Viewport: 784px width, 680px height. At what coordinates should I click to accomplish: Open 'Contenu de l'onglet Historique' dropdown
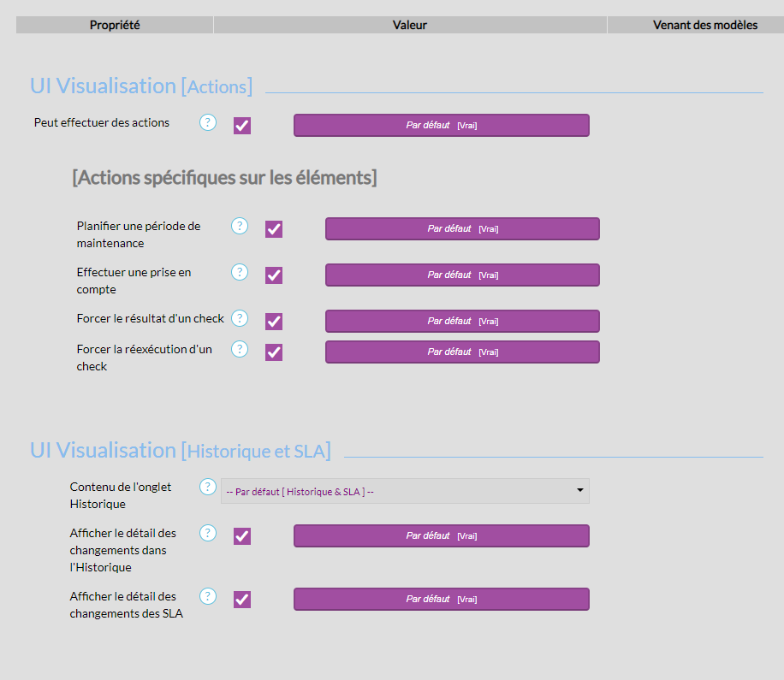(x=405, y=491)
